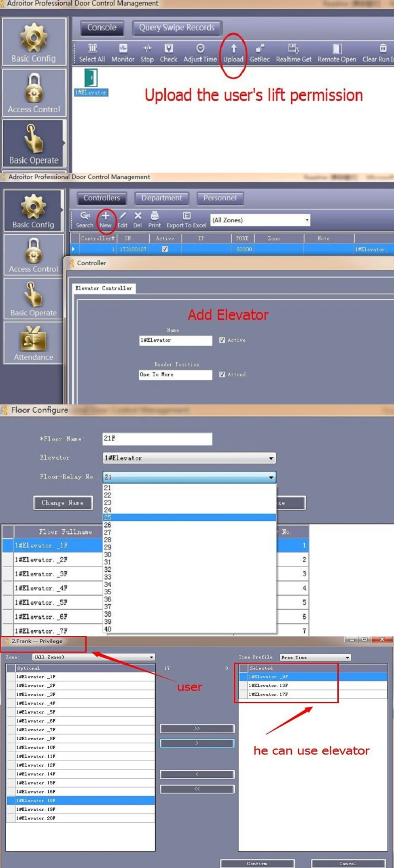Click the Confirm button in Privilege dialog
Screen dimensions: 394x868
tap(257, 863)
